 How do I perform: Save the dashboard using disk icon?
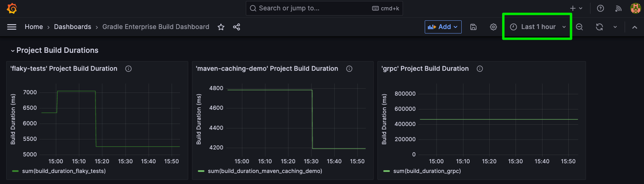coord(473,27)
